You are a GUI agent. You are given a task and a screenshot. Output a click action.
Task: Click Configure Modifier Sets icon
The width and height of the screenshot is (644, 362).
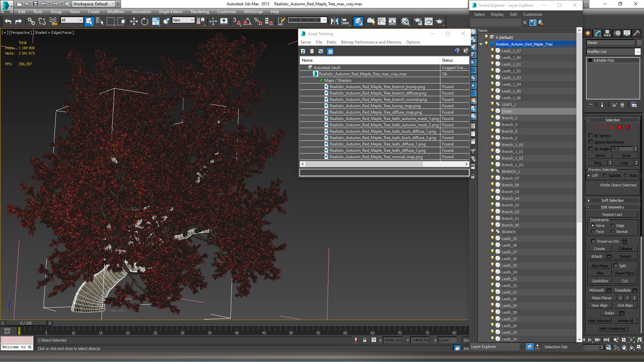click(634, 105)
